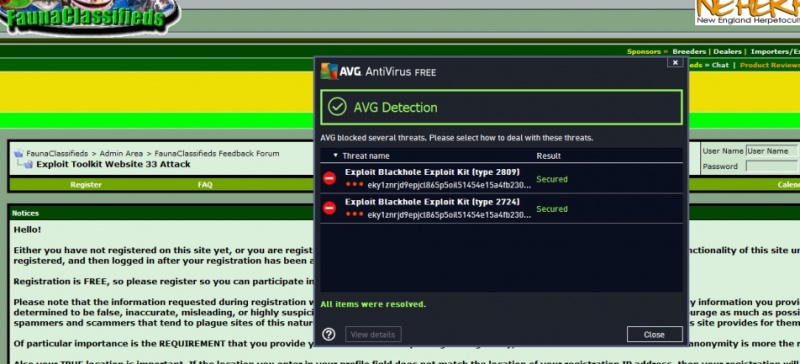Sort threats by the Result column
800x364 pixels.
click(548, 156)
